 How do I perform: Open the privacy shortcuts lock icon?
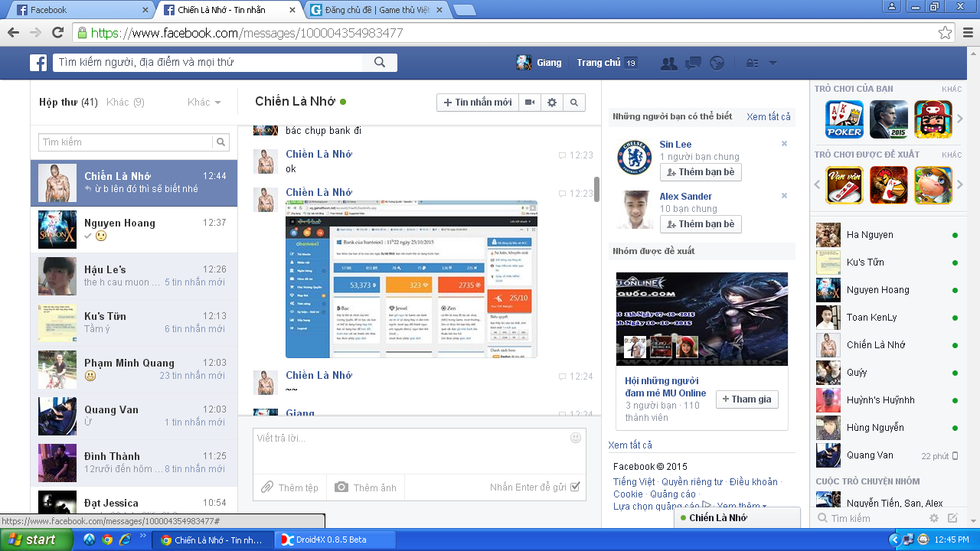point(752,64)
